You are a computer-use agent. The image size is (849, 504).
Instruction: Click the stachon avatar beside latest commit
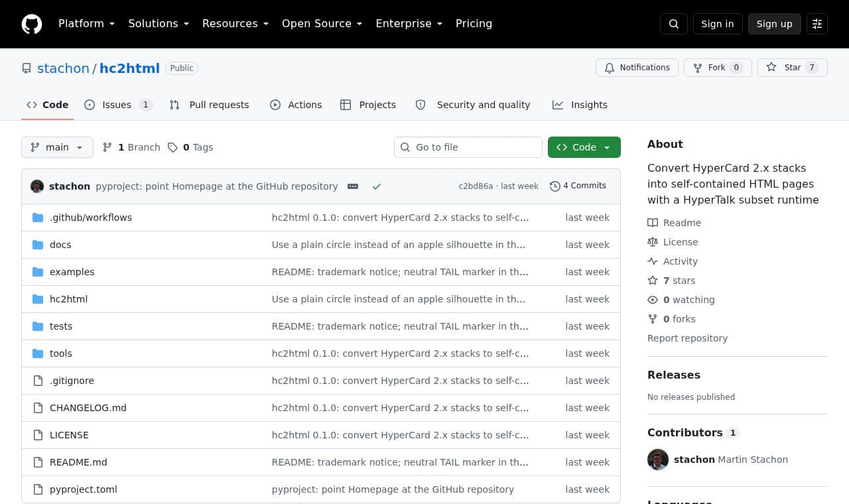tap(37, 186)
